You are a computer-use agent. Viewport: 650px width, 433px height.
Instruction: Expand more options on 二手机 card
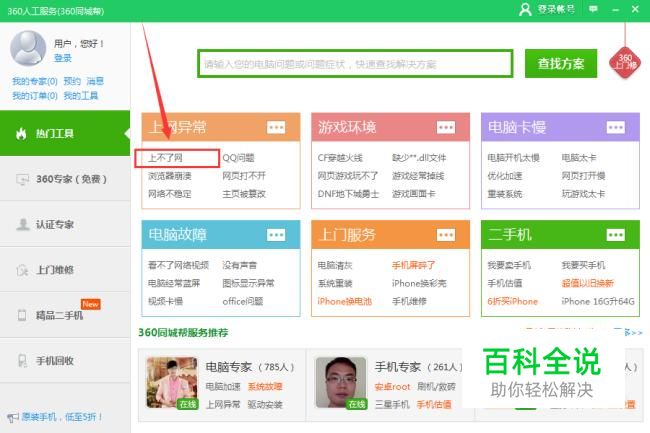tap(616, 235)
